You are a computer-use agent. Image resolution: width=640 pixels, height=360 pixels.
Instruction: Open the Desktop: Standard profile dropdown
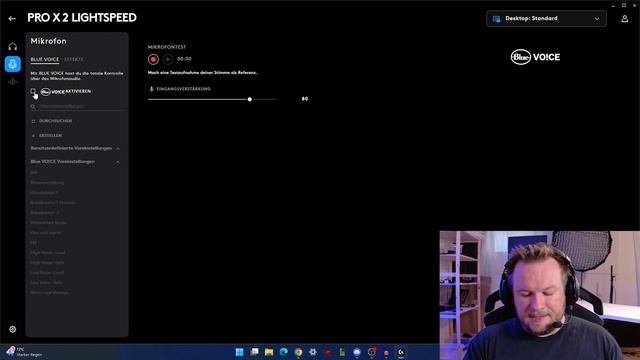[546, 19]
